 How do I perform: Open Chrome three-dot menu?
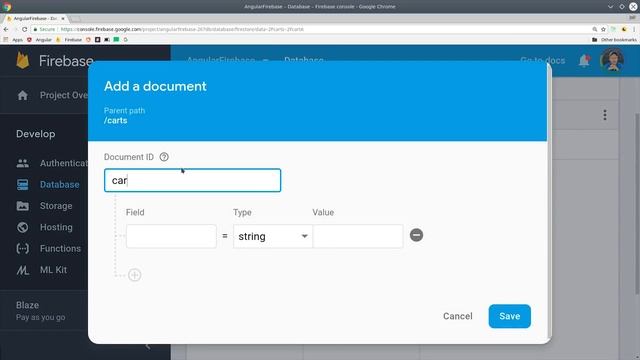coord(634,29)
